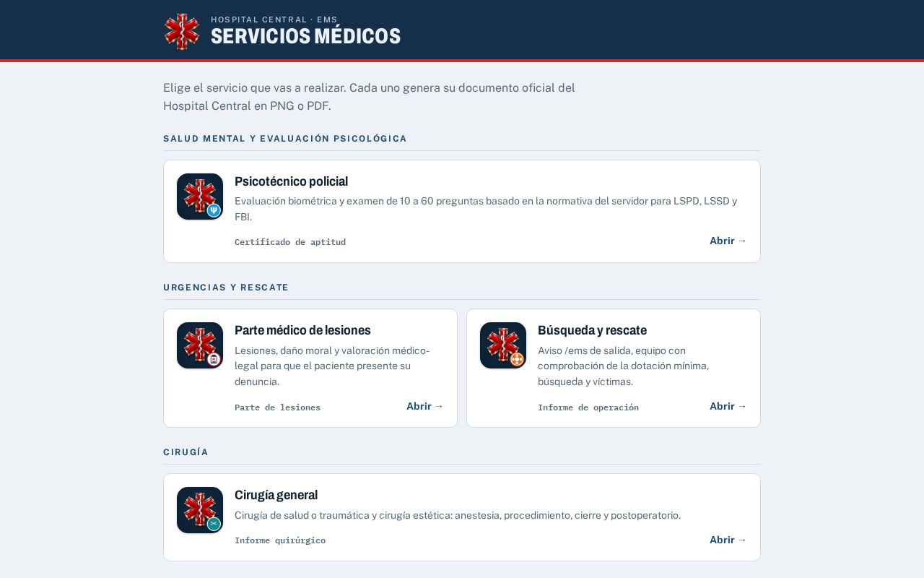Click Abrir on Cirugía general card
The height and width of the screenshot is (578, 924).
(728, 540)
